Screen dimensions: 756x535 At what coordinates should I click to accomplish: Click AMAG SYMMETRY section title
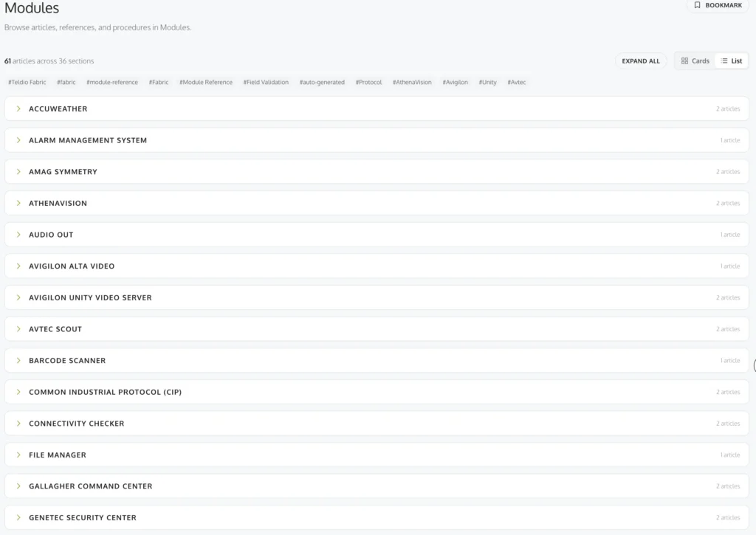(x=63, y=172)
